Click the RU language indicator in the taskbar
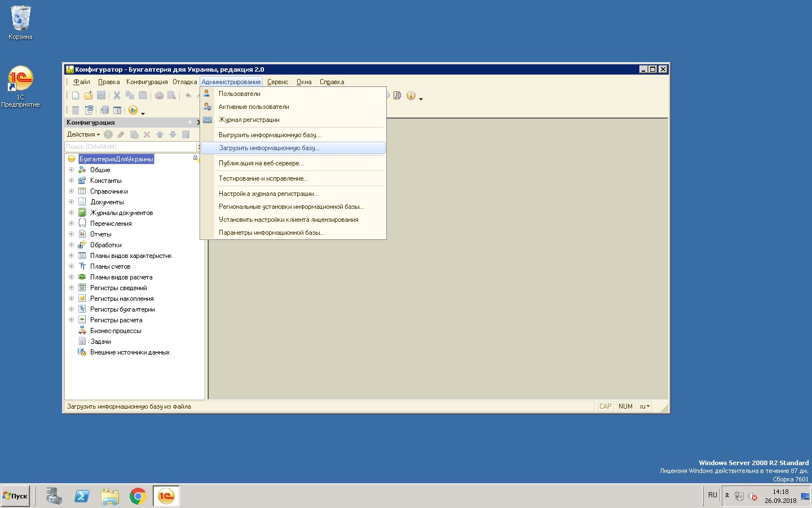Screen dimensions: 812x508 tap(713, 495)
